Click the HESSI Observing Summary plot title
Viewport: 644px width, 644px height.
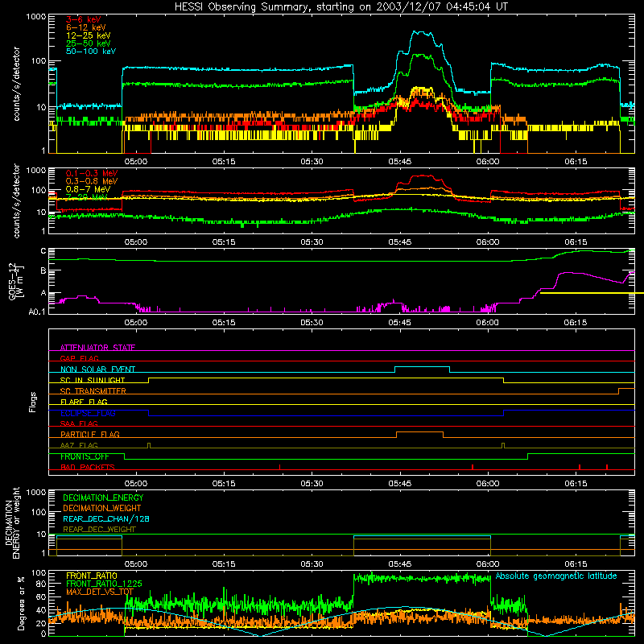tap(341, 7)
